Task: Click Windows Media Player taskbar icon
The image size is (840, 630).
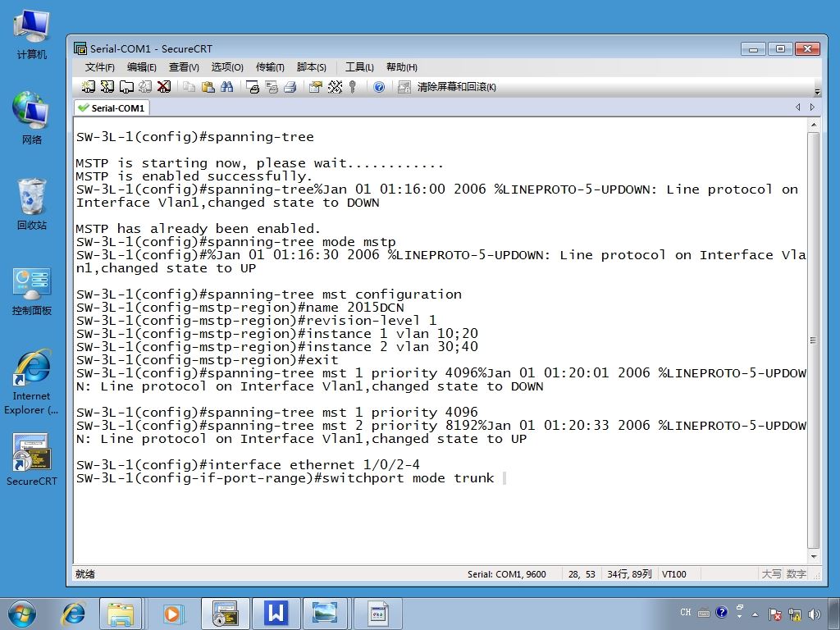Action: (172, 614)
